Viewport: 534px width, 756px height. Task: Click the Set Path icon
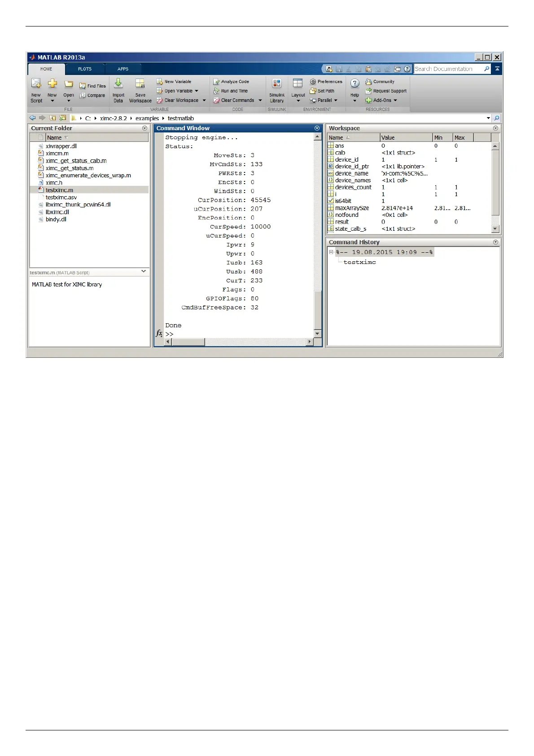pos(313,91)
